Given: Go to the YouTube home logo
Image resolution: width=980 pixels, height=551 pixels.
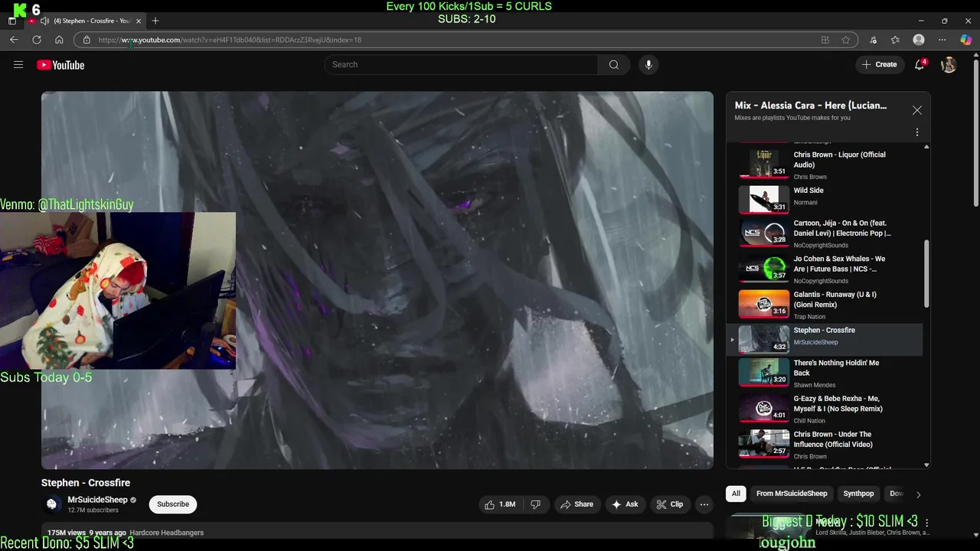Looking at the screenshot, I should pos(60,65).
